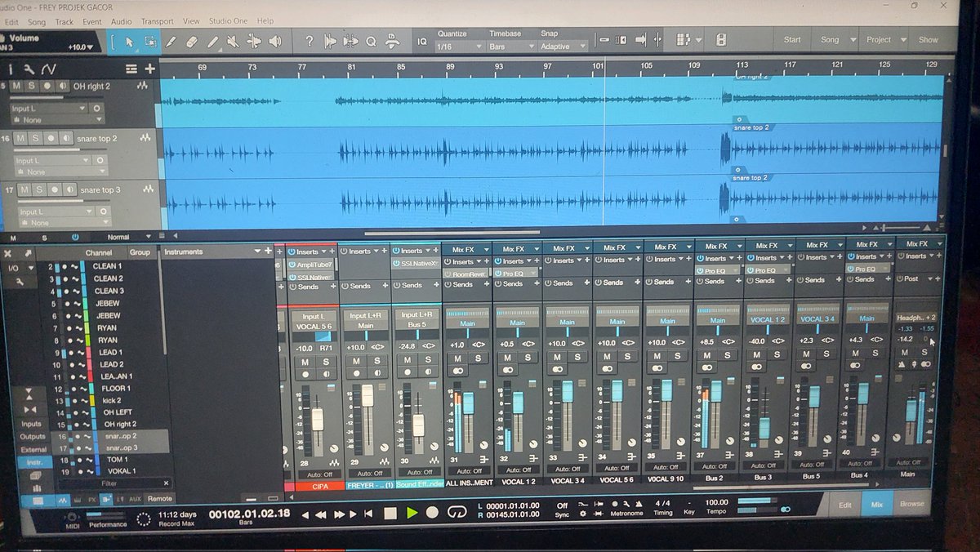Screen dimensions: 980x552
Task: Select the Arrow tool in toolbar
Action: coord(129,41)
